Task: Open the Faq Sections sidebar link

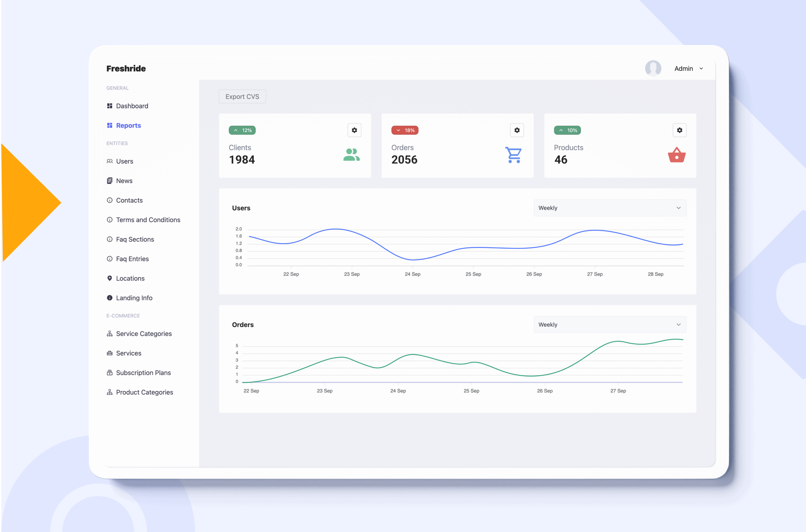Action: (x=135, y=239)
